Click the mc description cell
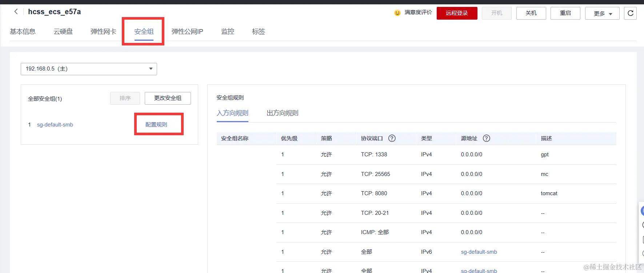The height and width of the screenshot is (273, 644). 544,174
